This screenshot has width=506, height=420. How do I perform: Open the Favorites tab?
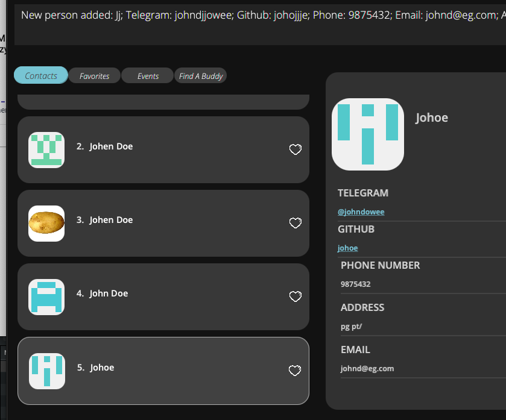coord(95,76)
